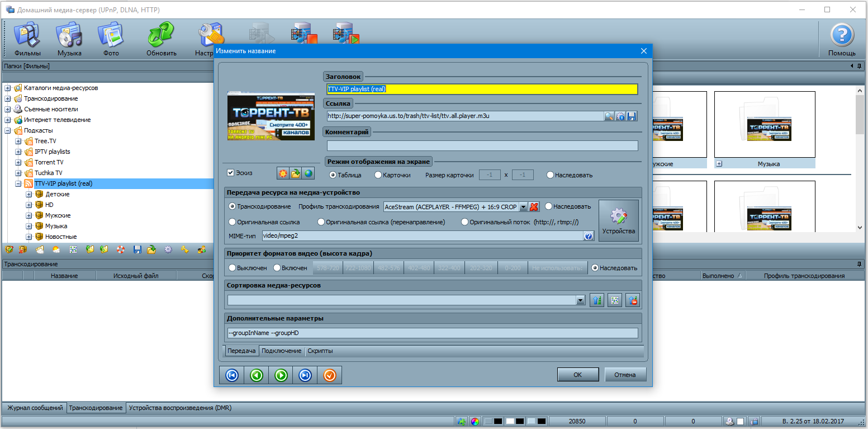Viewport: 868px width, 429px height.
Task: Select the Оригинальная ссылка radio option
Action: coord(233,222)
